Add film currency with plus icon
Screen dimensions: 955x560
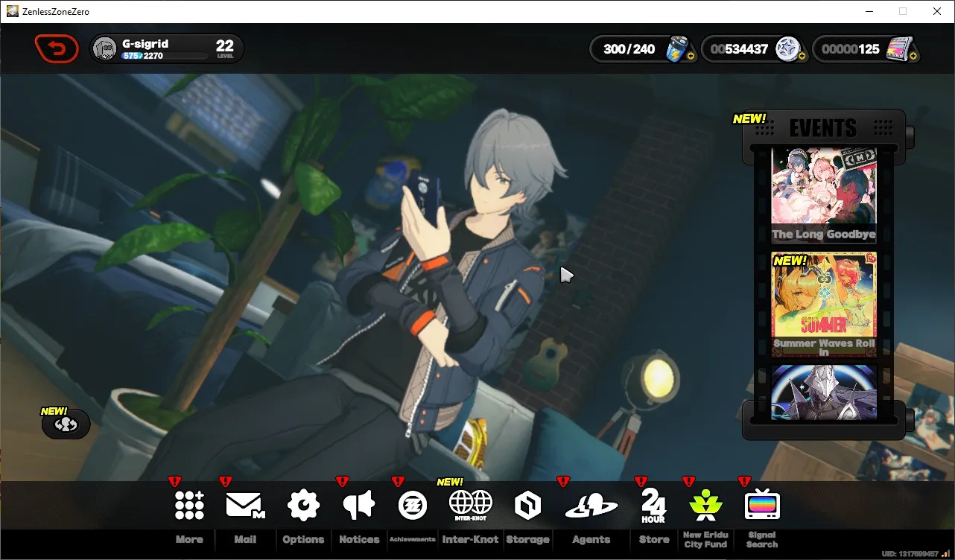point(913,56)
